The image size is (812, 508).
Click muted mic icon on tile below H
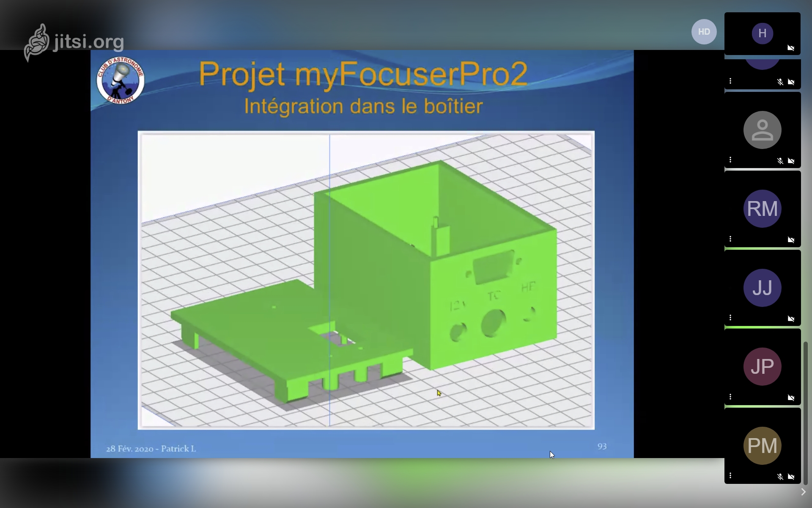(x=780, y=82)
